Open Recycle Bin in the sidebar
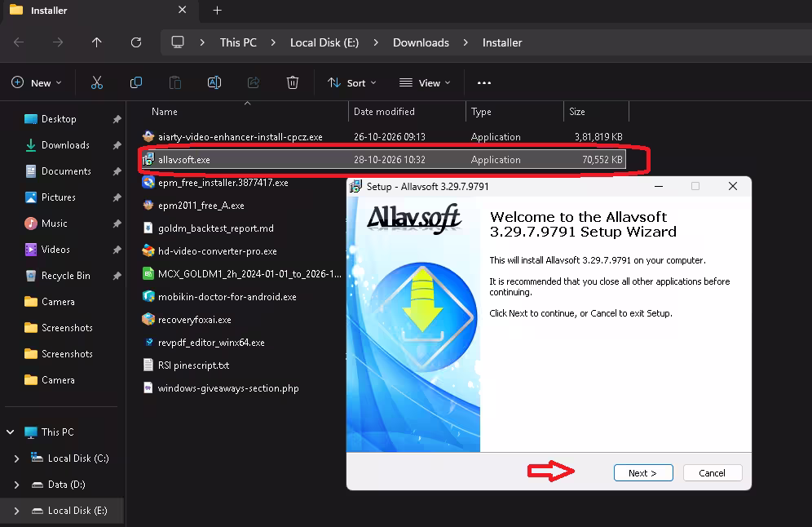Viewport: 812px width, 527px height. coord(65,276)
